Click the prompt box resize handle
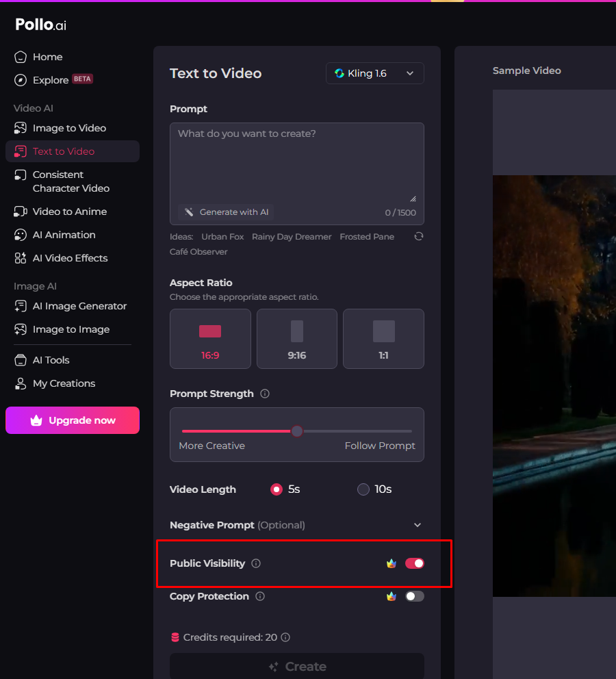 pyautogui.click(x=413, y=198)
